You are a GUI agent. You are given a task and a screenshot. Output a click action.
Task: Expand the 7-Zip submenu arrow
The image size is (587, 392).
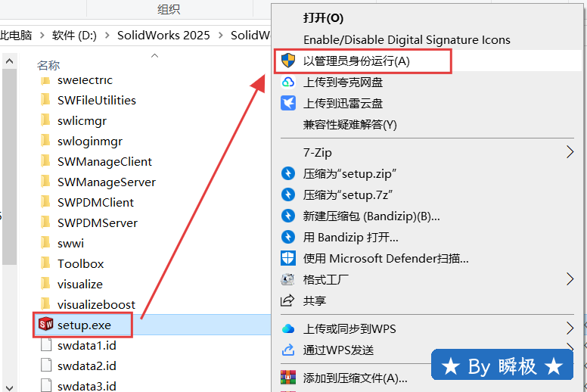[x=570, y=152]
